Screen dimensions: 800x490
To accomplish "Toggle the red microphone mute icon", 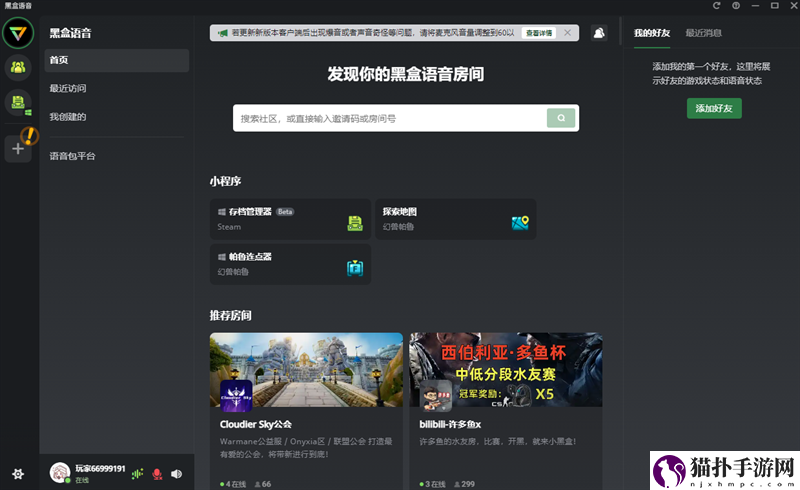I will (157, 474).
